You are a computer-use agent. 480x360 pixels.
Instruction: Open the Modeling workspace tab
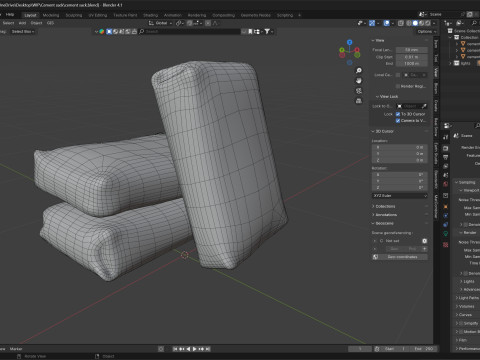51,15
